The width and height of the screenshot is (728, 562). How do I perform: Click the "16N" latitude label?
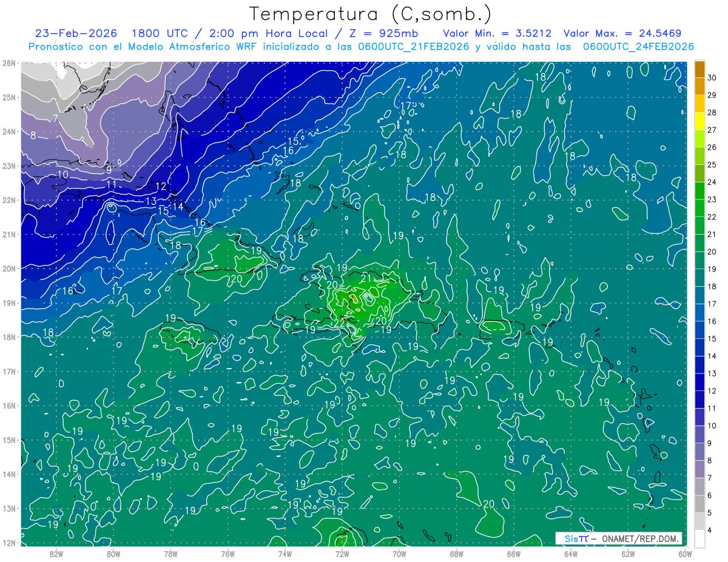pyautogui.click(x=9, y=406)
